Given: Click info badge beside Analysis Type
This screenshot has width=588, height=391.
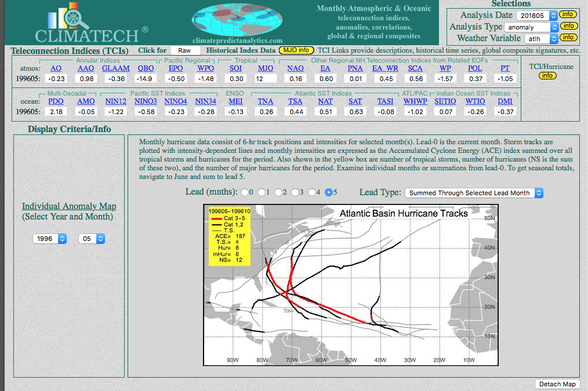Looking at the screenshot, I should (x=568, y=26).
